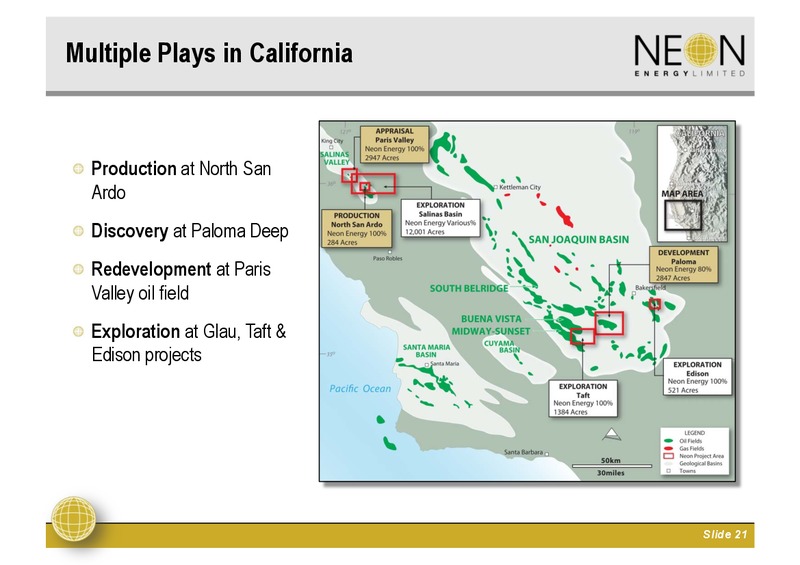Click the Exploration Taft callout box
The height and width of the screenshot is (565, 800).
point(583,399)
